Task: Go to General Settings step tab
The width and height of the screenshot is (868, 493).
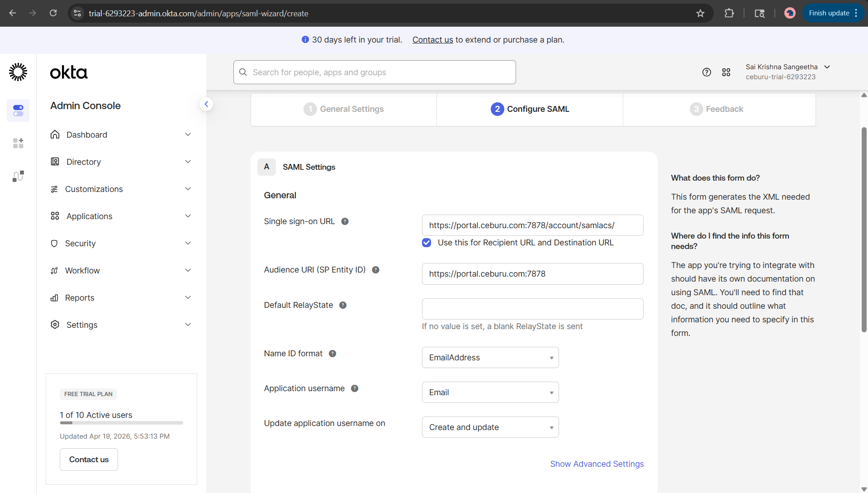Action: click(x=344, y=109)
